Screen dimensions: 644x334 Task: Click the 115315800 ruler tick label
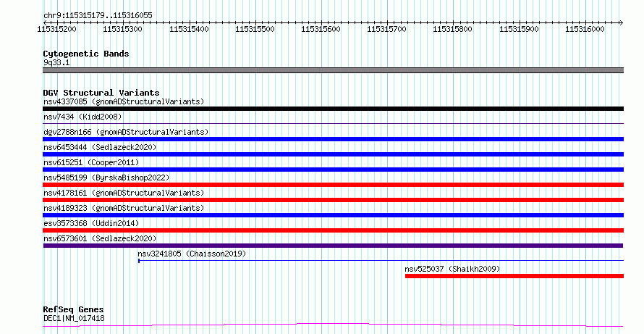coord(452,29)
